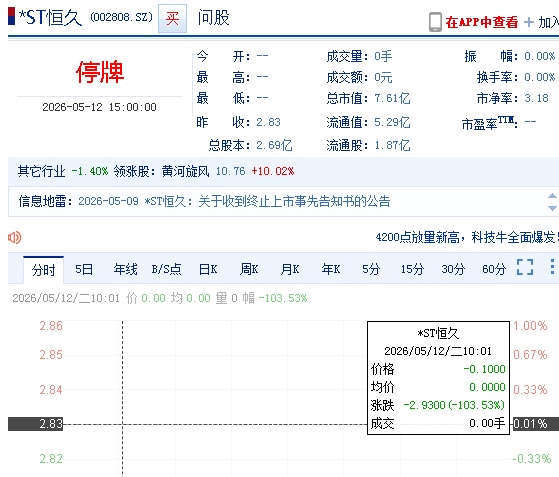The height and width of the screenshot is (477, 559).
Task: Open the B/S点 chart tab
Action: pyautogui.click(x=166, y=269)
